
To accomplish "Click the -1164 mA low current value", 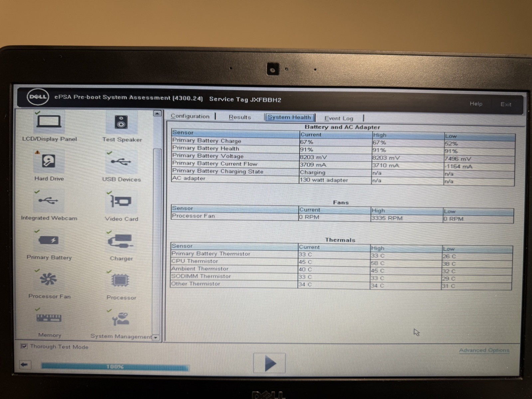I will tap(458, 166).
